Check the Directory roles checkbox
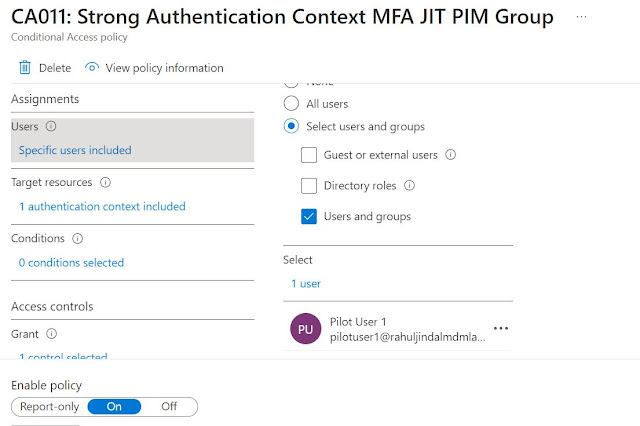640x426 pixels. (x=309, y=186)
